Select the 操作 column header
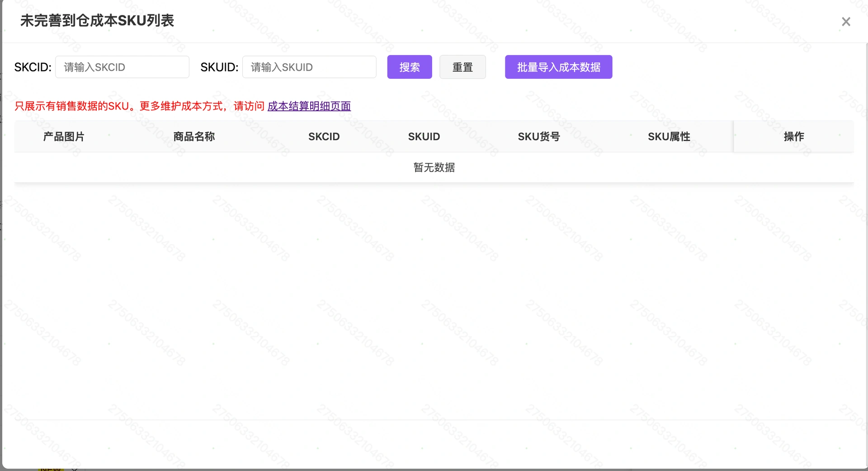868x471 pixels. (x=794, y=137)
